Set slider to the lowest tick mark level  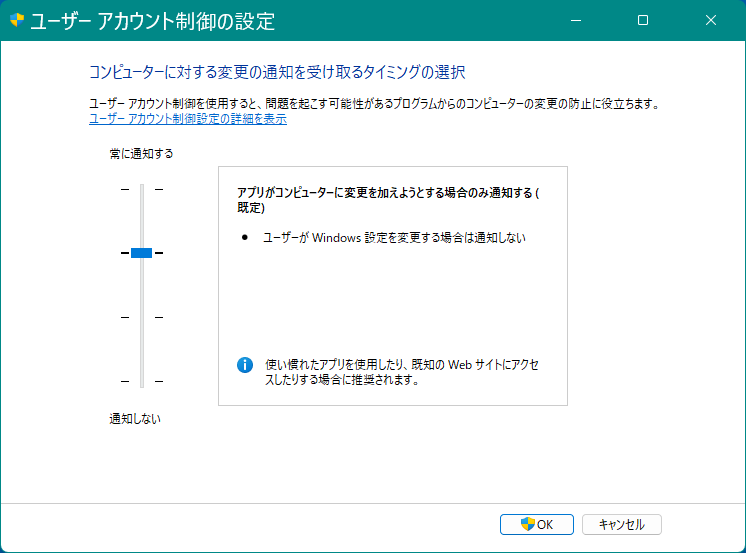pyautogui.click(x=142, y=381)
